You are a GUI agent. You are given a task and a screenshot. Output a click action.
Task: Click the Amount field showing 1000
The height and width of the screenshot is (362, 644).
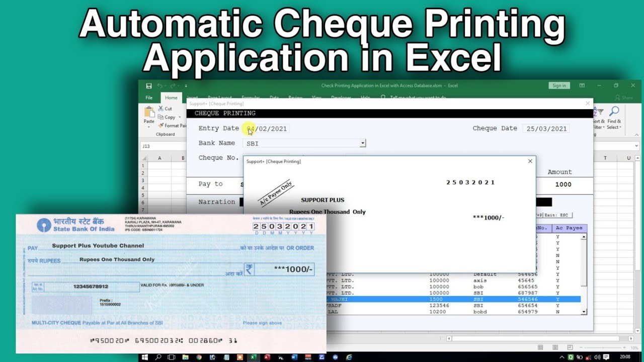click(x=563, y=185)
